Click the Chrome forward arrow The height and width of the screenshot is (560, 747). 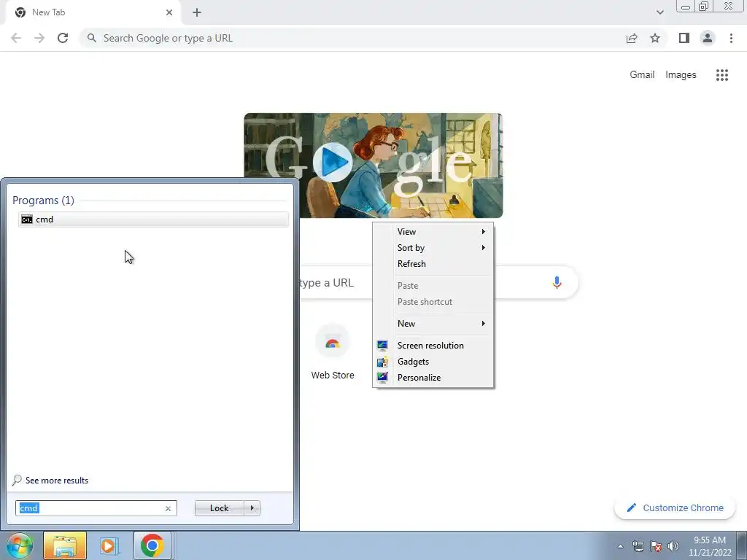click(x=39, y=38)
